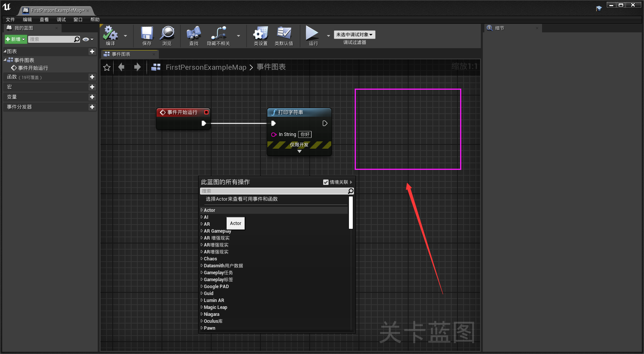Viewport: 644px width, 354px height.
Task: Open the Find (查找) binoculars tool
Action: (x=194, y=33)
